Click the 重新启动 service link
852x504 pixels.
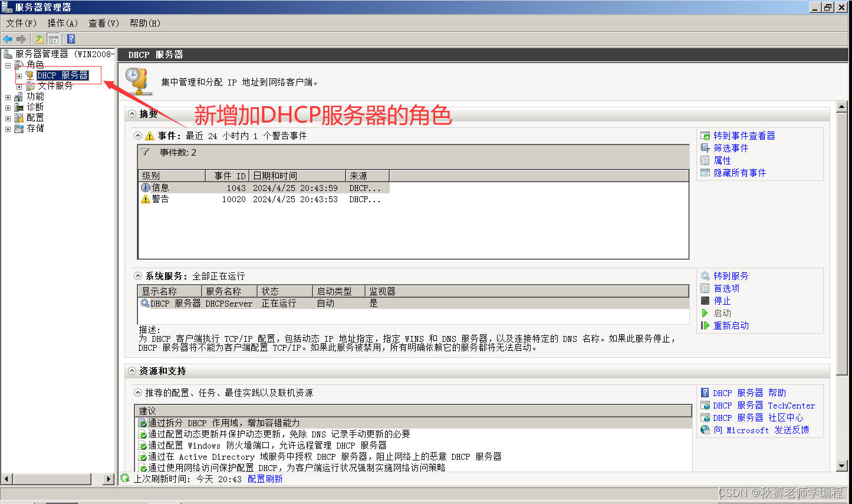pos(731,325)
